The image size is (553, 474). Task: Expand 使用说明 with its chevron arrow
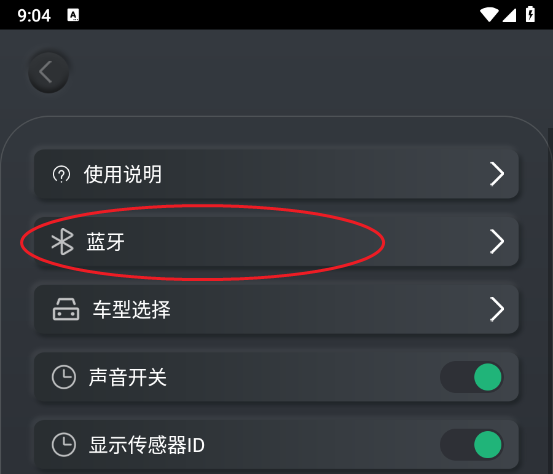(497, 174)
